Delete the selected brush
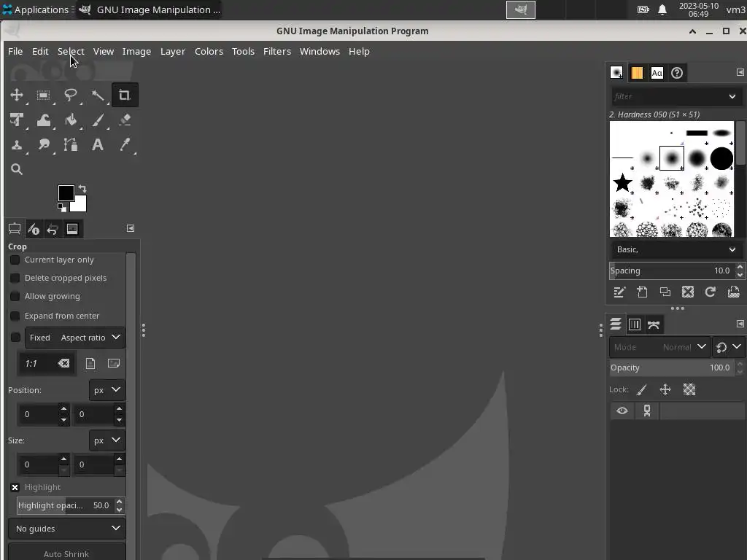The height and width of the screenshot is (560, 747). (687, 292)
